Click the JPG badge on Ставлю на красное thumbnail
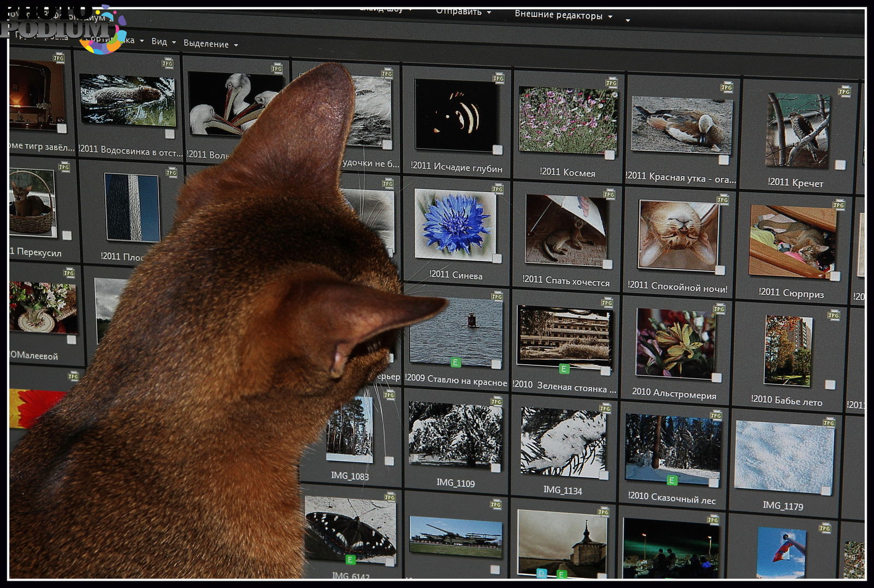 coord(497,296)
